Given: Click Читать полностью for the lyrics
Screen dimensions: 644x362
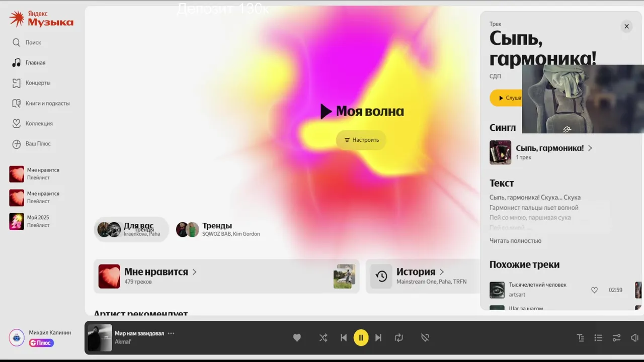Looking at the screenshot, I should coord(515,241).
